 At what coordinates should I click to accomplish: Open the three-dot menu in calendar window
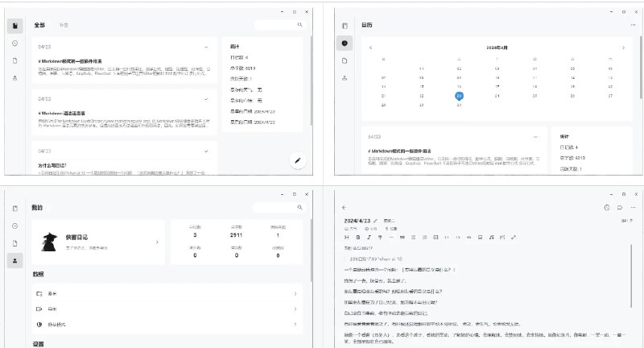point(633,26)
